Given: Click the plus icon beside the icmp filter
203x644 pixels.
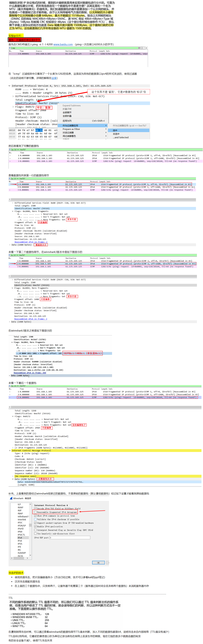Looking at the screenshot, I should click(146, 48).
